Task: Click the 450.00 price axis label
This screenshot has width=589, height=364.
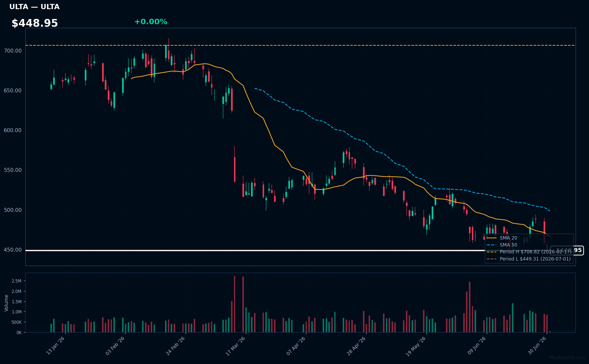Action: pyautogui.click(x=13, y=250)
